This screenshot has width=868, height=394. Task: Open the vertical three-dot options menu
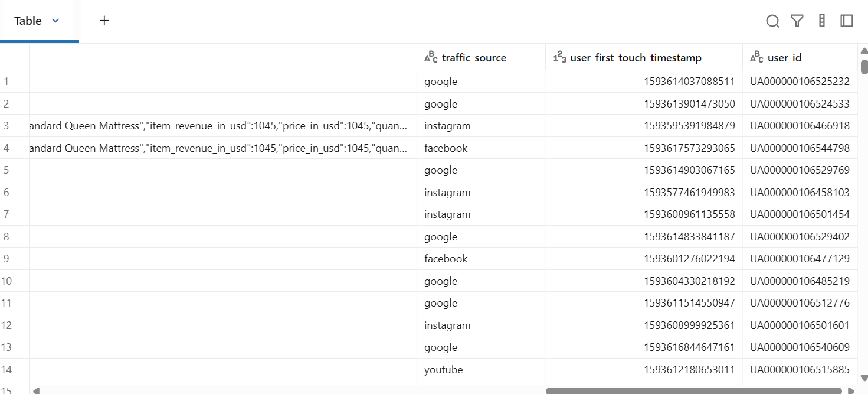(822, 21)
